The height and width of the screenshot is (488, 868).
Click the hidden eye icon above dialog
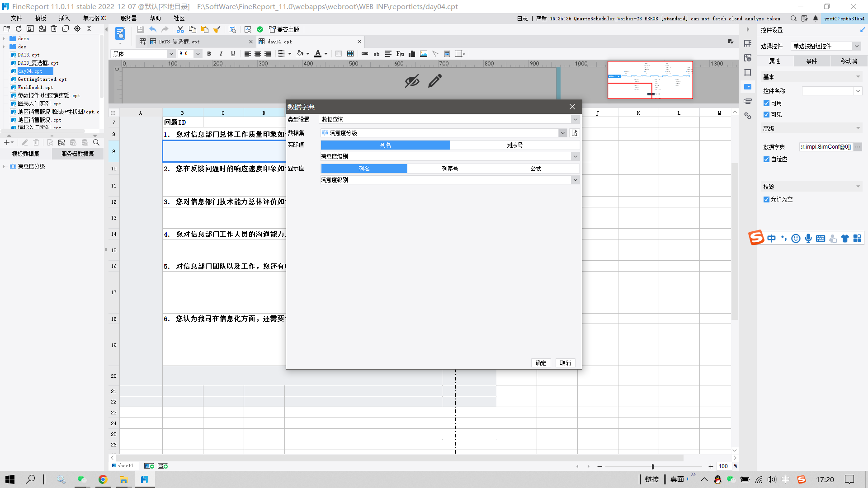(x=412, y=81)
